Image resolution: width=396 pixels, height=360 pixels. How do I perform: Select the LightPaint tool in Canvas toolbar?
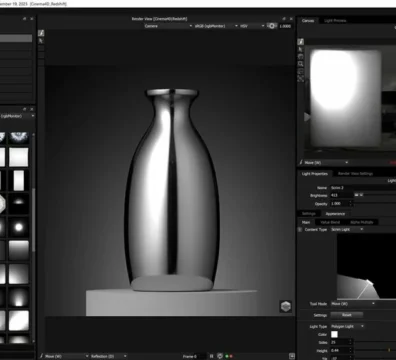coord(301,42)
